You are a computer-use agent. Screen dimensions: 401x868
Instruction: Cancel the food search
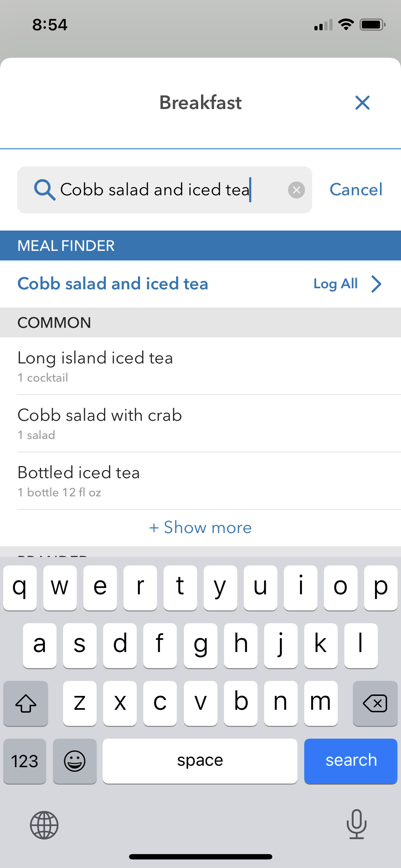pos(356,190)
